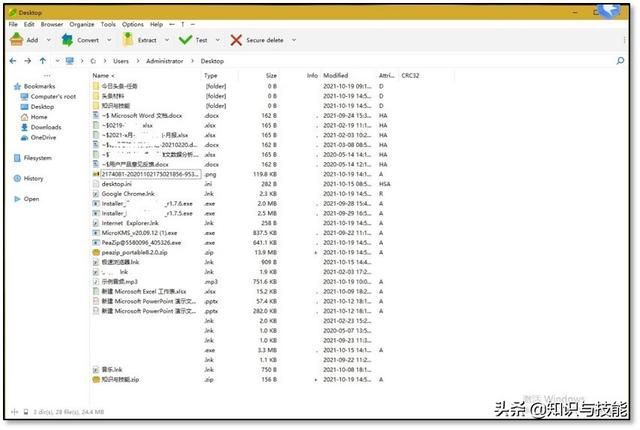
Task: Click the red Secure delete icon
Action: coord(236,40)
